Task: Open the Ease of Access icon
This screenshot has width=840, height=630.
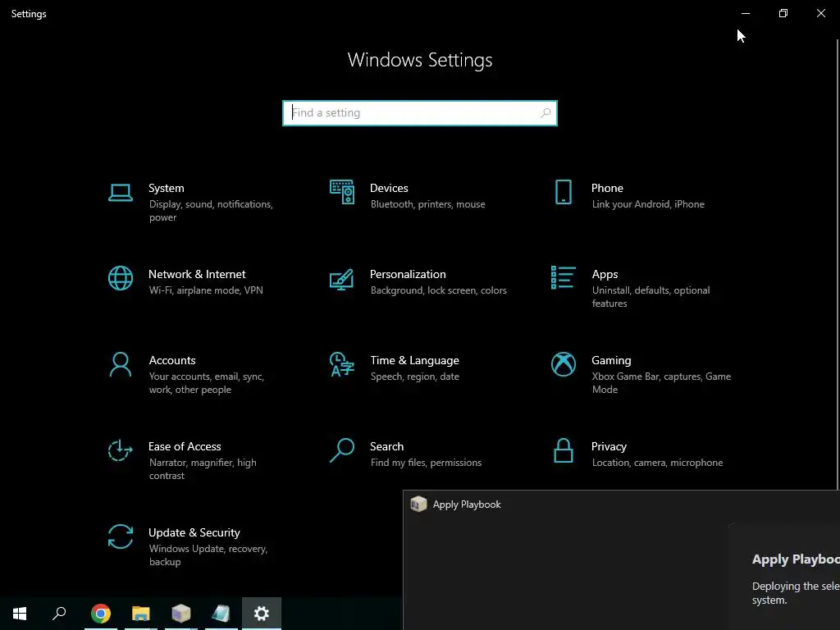Action: click(x=121, y=450)
